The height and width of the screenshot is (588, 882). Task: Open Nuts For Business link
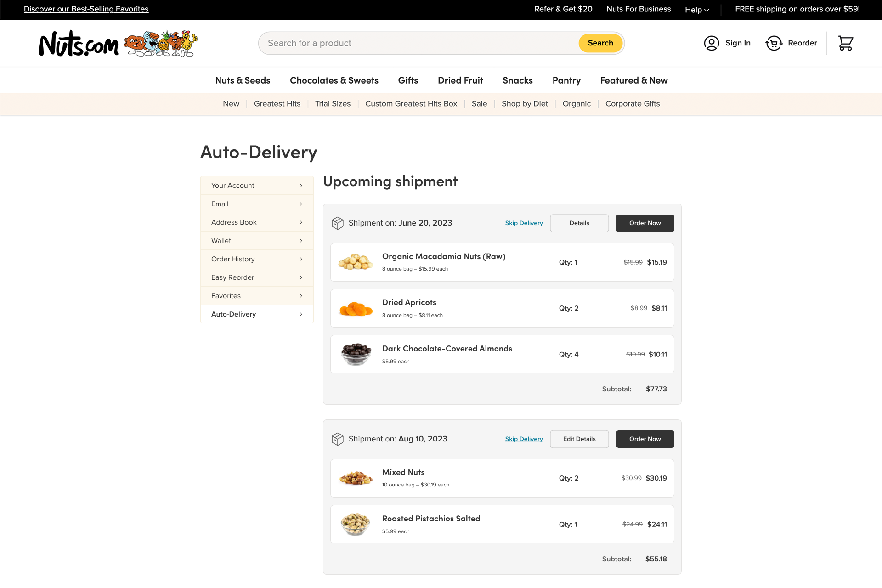pyautogui.click(x=639, y=9)
